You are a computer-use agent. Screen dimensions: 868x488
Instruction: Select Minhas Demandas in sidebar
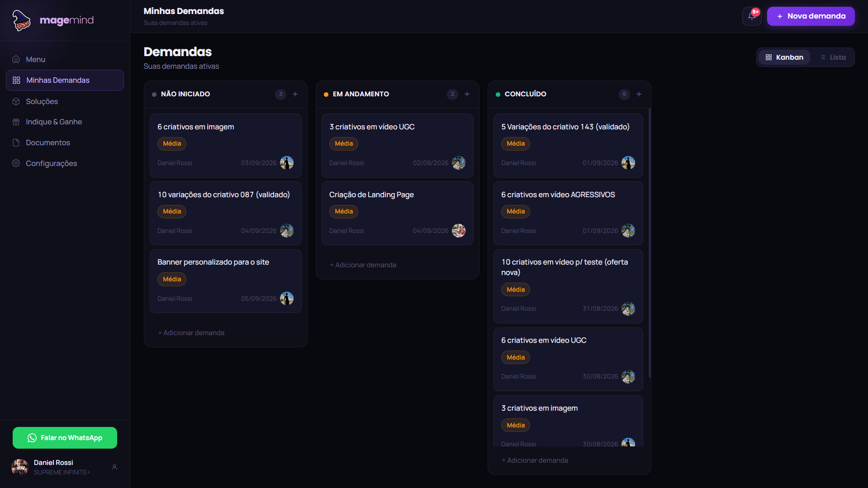point(65,80)
